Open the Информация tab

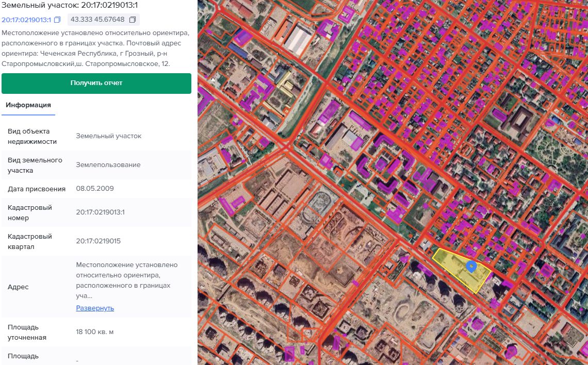pyautogui.click(x=28, y=105)
